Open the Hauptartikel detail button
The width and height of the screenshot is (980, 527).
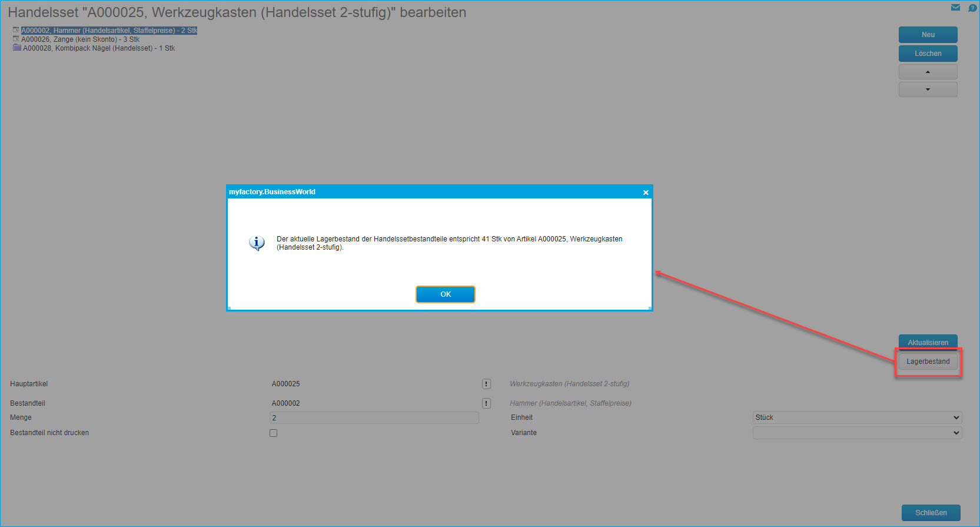point(486,384)
